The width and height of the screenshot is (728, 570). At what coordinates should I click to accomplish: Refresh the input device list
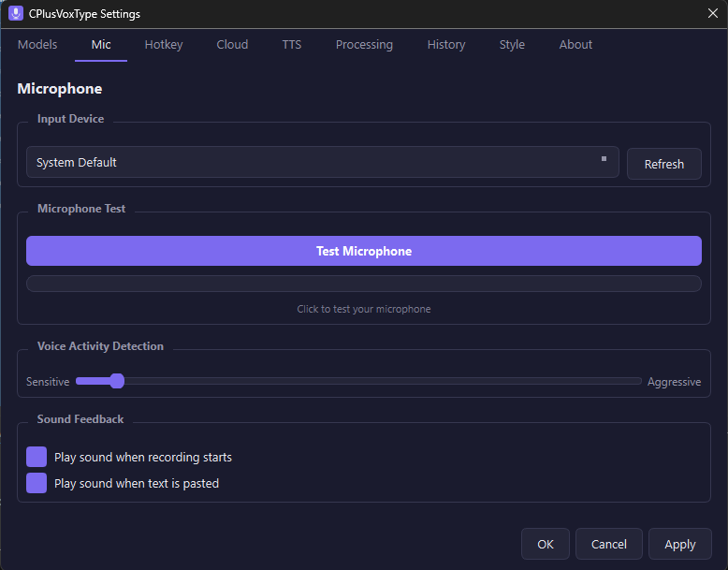(664, 164)
